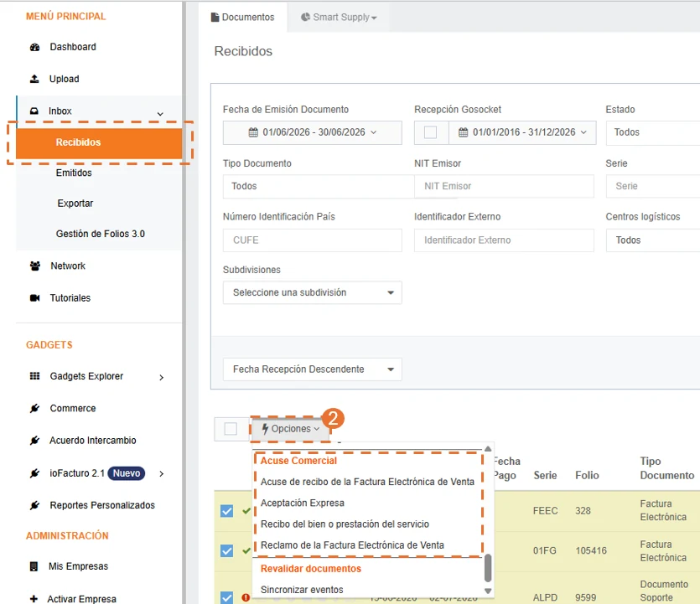
Task: Uncheck the FEEC 328 row checkbox
Action: 227,511
